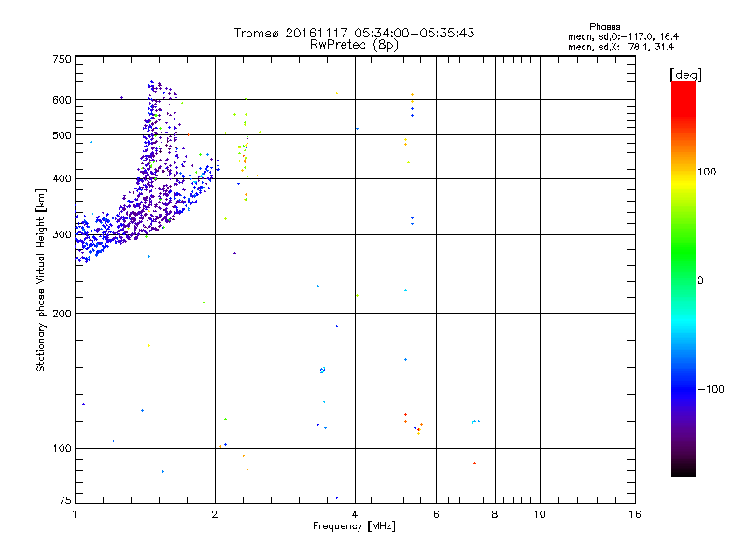Click the '[deg]' colorbar unit label
Screen dimensions: 747x560
click(685, 75)
